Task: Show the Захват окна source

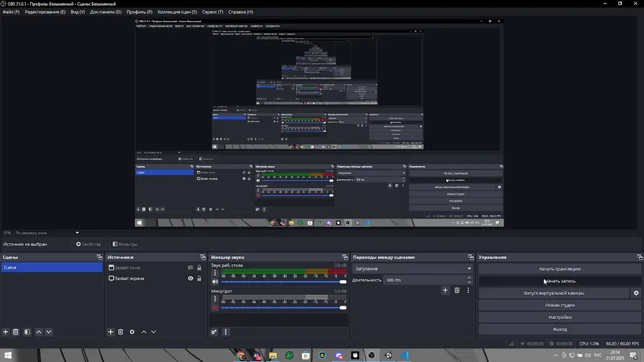Action: (x=190, y=268)
